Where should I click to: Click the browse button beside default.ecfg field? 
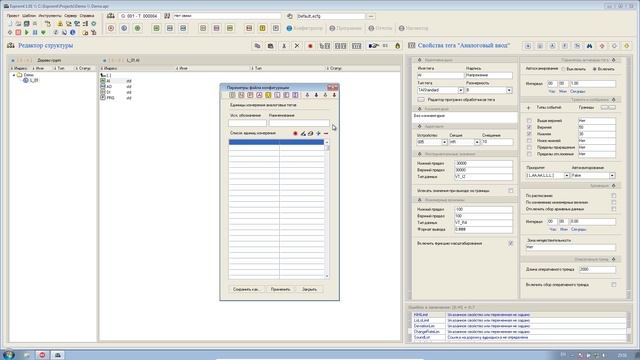371,16
